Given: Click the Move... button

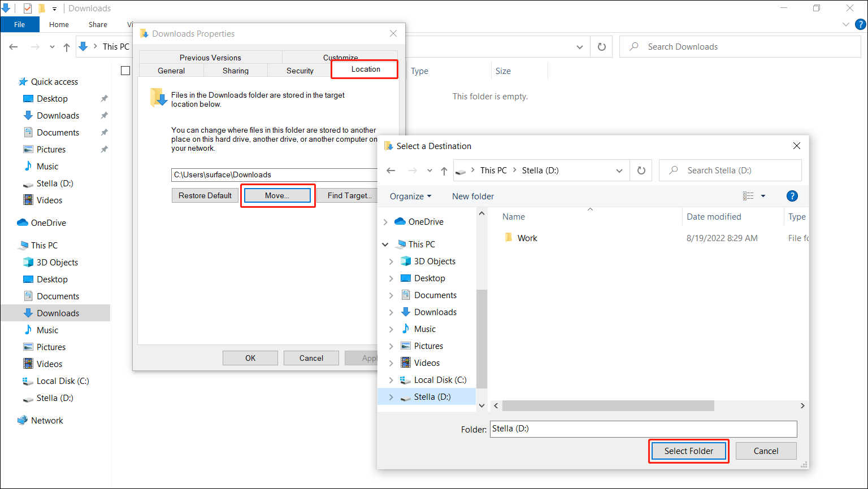Looking at the screenshot, I should pos(277,195).
